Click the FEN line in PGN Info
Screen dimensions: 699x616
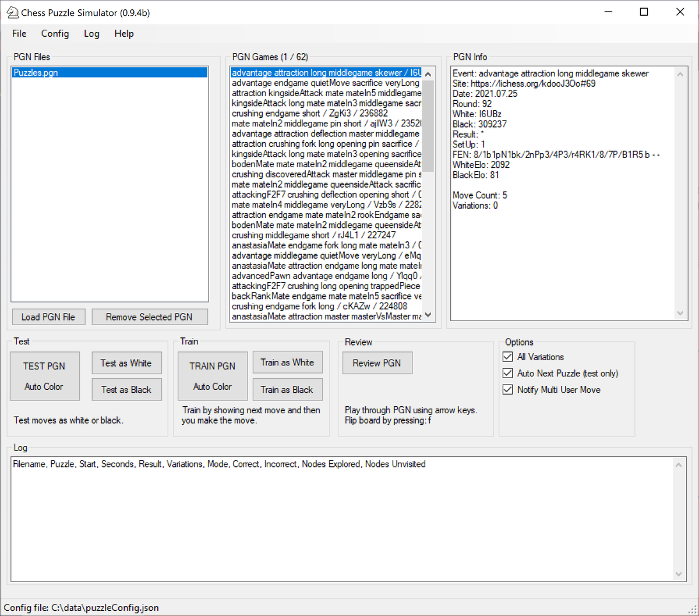(556, 154)
